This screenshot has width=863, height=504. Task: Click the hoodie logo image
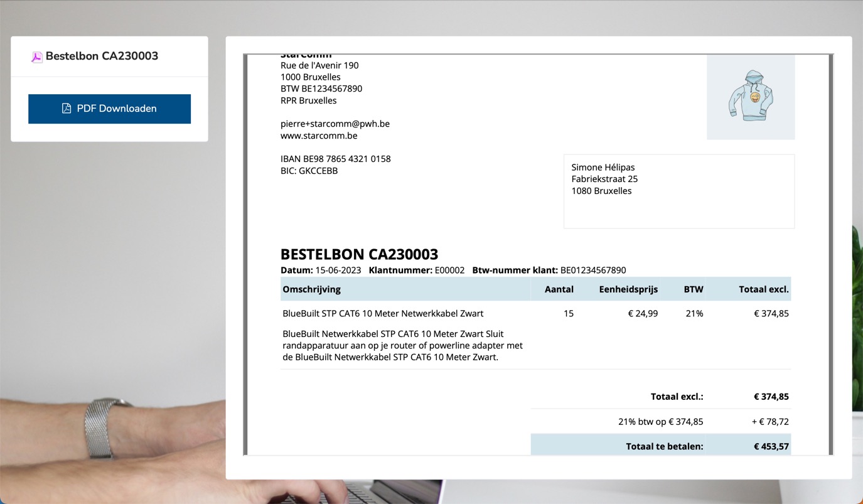(x=751, y=97)
